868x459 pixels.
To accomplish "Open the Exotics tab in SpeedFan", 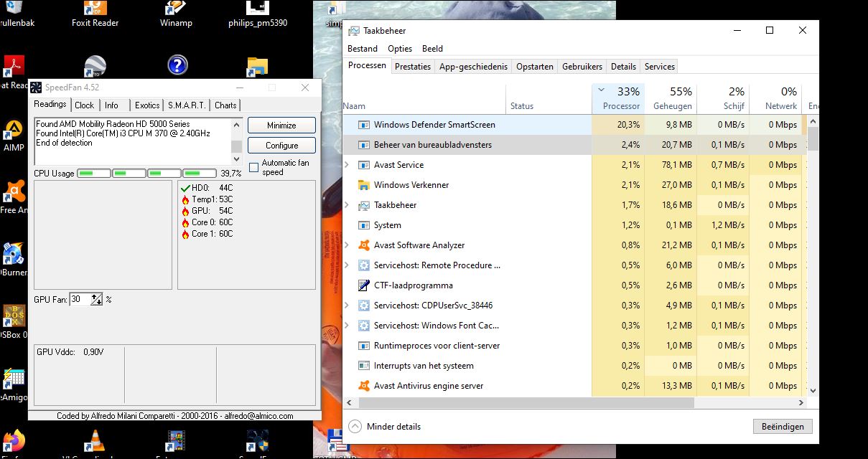I will (147, 105).
